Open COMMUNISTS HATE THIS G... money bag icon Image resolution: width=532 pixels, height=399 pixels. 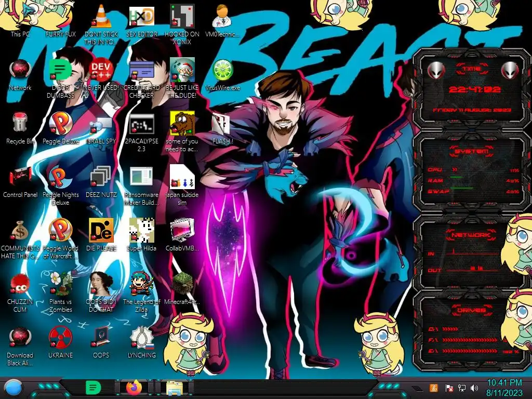click(x=20, y=239)
